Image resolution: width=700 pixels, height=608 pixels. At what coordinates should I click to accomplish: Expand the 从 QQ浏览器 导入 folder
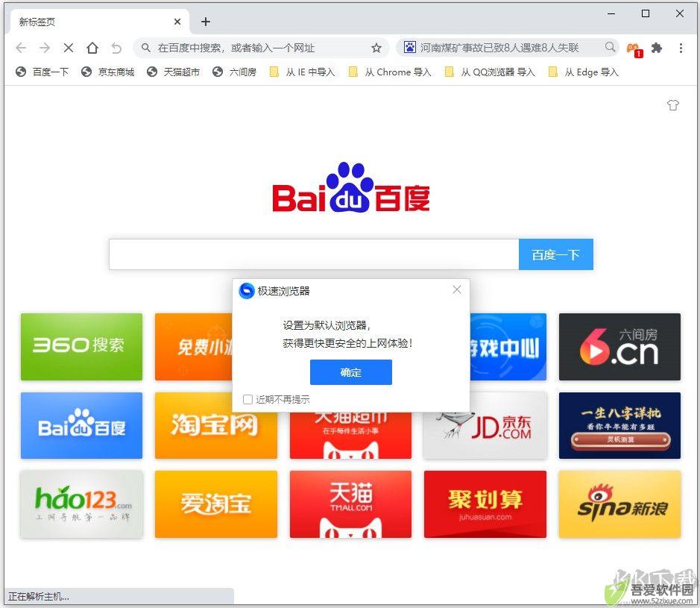click(490, 72)
